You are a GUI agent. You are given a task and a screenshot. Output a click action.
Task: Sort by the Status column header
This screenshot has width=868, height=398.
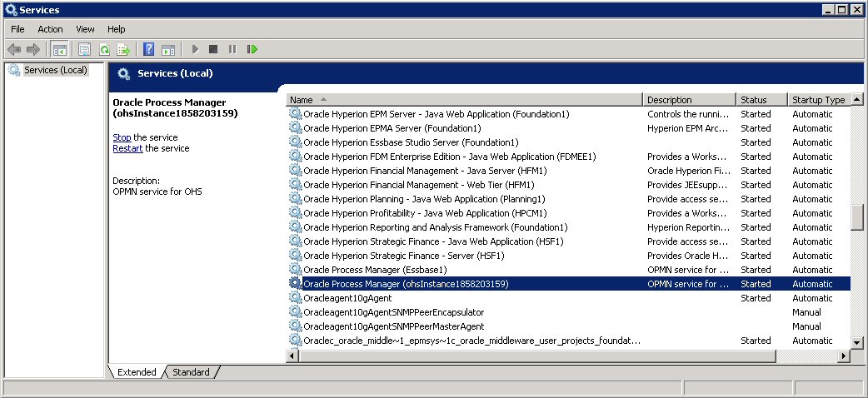[761, 100]
